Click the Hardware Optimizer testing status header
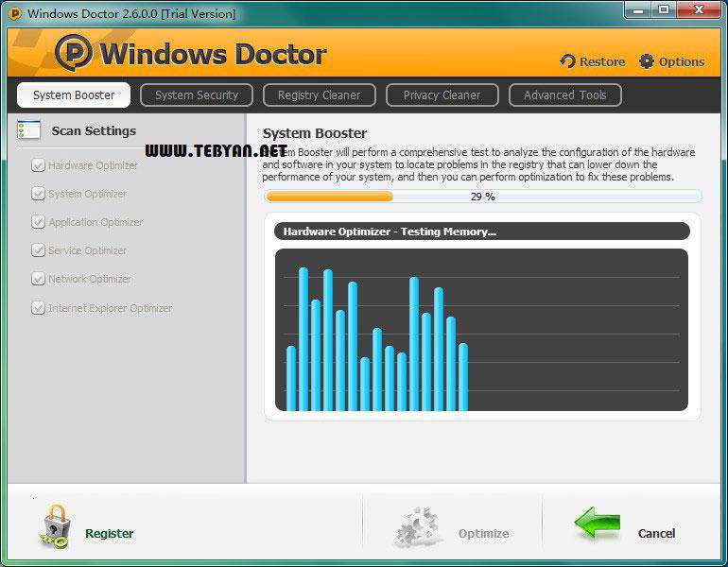Image resolution: width=728 pixels, height=567 pixels. (x=482, y=232)
